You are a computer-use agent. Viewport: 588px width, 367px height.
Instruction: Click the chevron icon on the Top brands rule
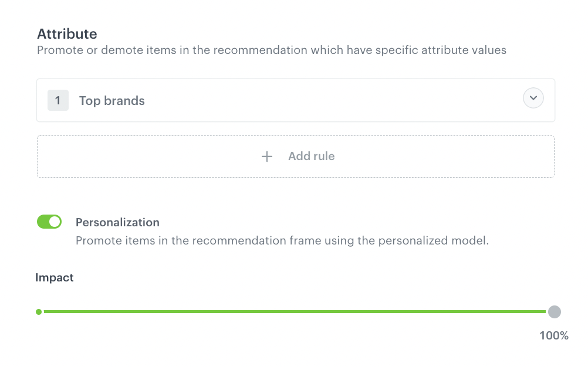click(533, 98)
